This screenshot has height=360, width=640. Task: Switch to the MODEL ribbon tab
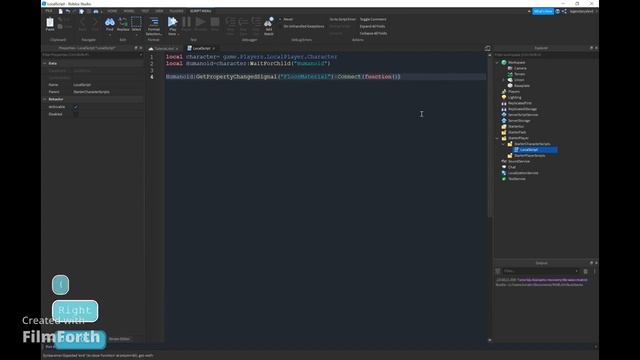point(129,11)
